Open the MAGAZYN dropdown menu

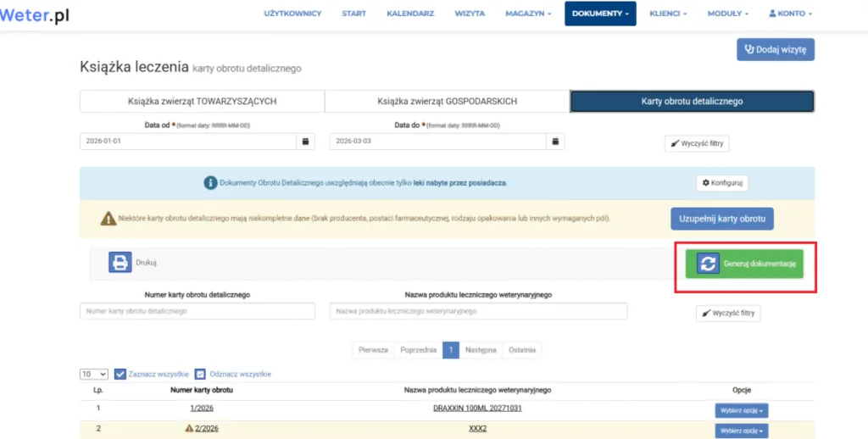click(528, 14)
